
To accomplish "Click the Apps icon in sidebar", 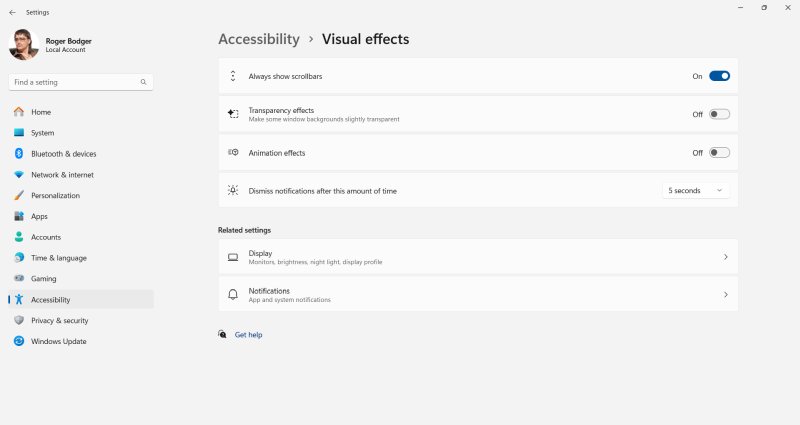I will tap(19, 216).
